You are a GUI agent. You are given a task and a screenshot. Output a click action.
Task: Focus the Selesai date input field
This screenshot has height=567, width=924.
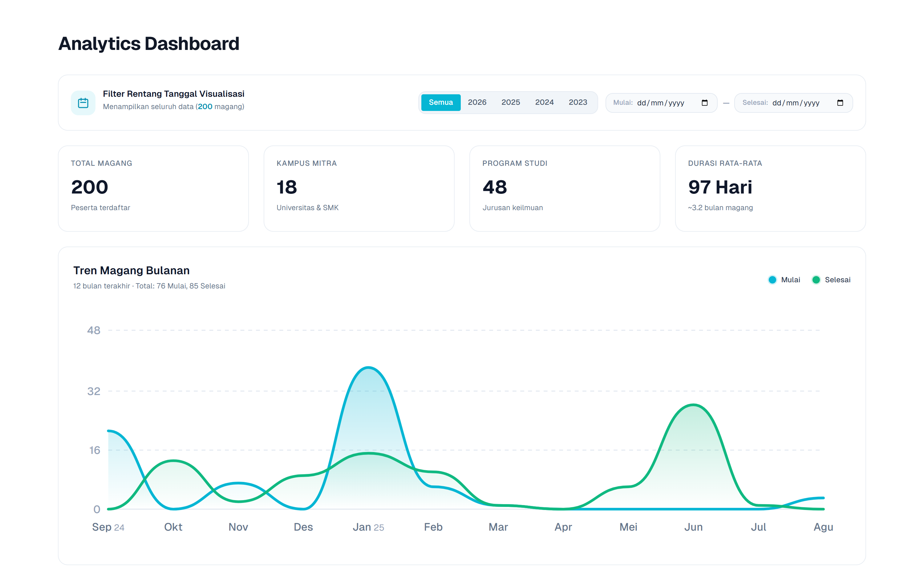(x=793, y=102)
